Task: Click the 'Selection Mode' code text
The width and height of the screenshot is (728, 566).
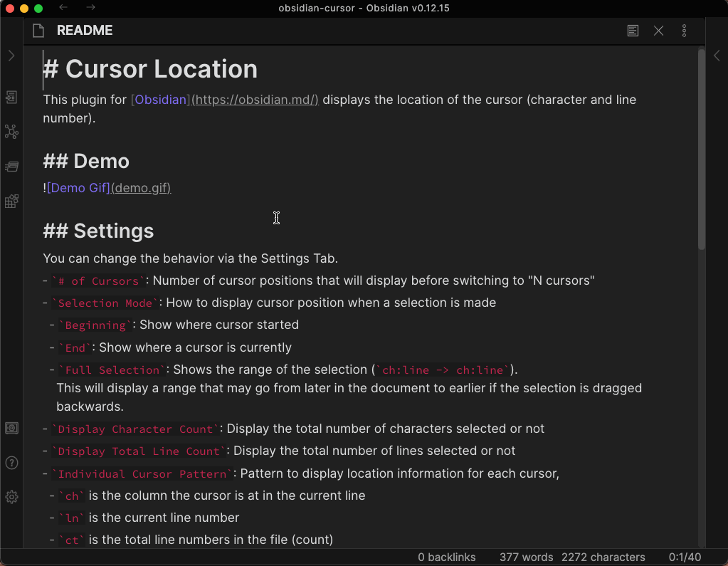Action: click(105, 303)
